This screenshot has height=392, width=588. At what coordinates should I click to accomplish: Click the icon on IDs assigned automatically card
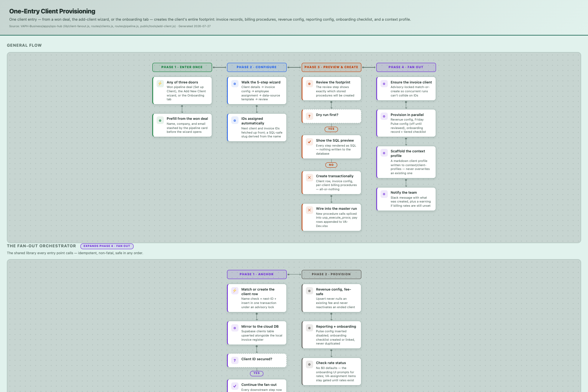point(235,120)
